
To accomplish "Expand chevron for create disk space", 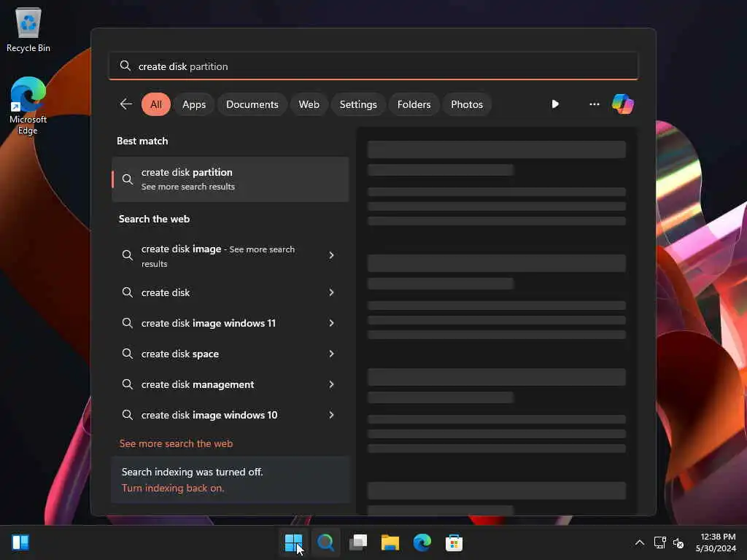I will click(x=331, y=354).
